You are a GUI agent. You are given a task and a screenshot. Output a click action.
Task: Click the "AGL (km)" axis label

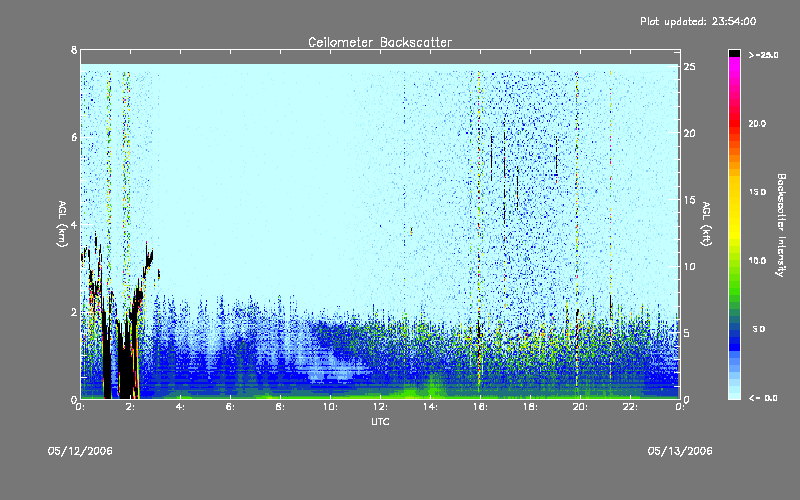click(x=62, y=224)
